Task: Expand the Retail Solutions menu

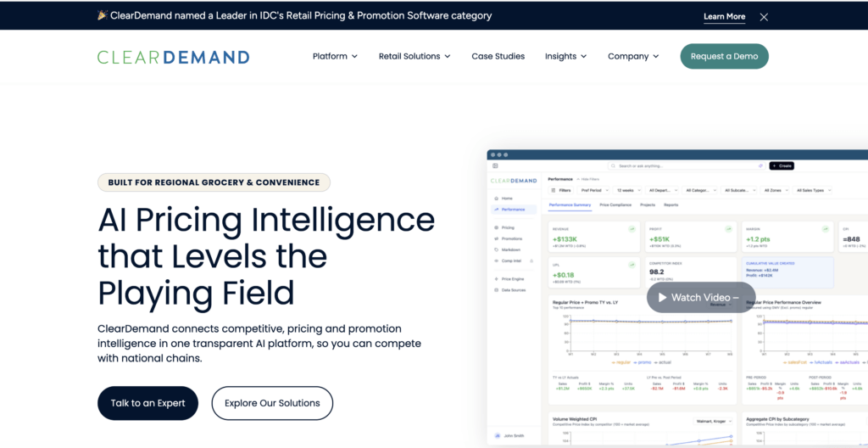Action: [x=415, y=56]
